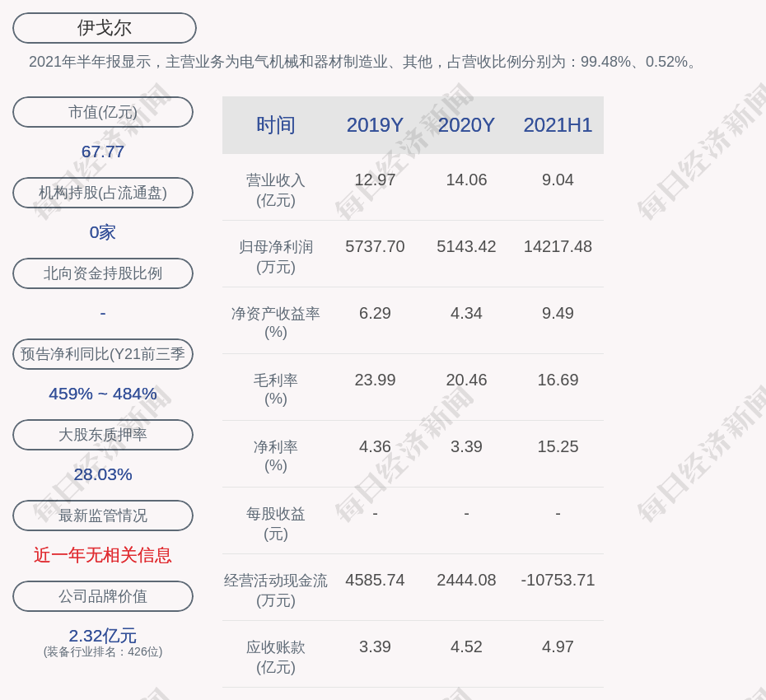This screenshot has height=700, width=766.
Task: Click the 最新监管情况 label pill
Action: pyautogui.click(x=103, y=516)
